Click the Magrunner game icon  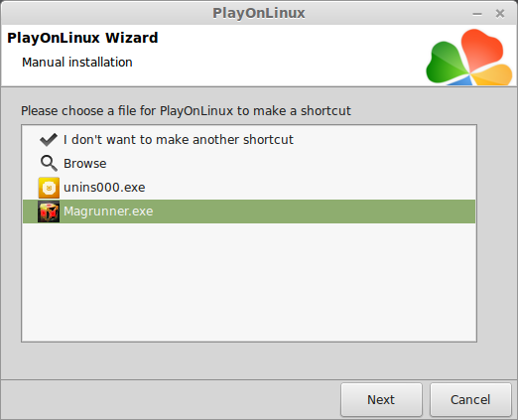coord(49,211)
